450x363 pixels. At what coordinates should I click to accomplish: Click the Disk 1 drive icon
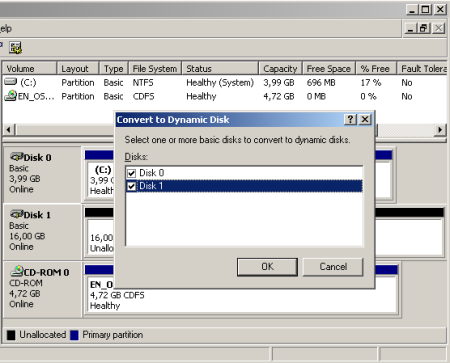(16, 214)
